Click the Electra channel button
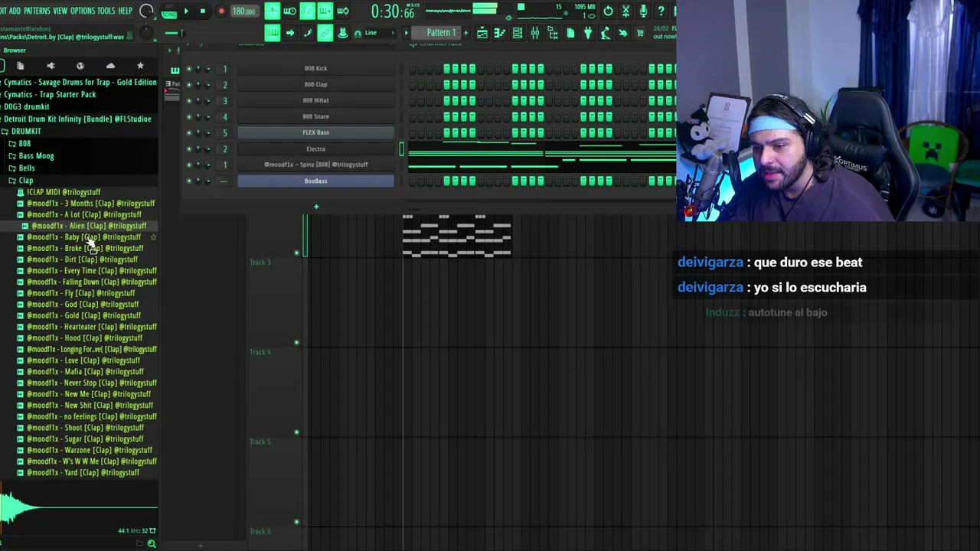 point(315,149)
